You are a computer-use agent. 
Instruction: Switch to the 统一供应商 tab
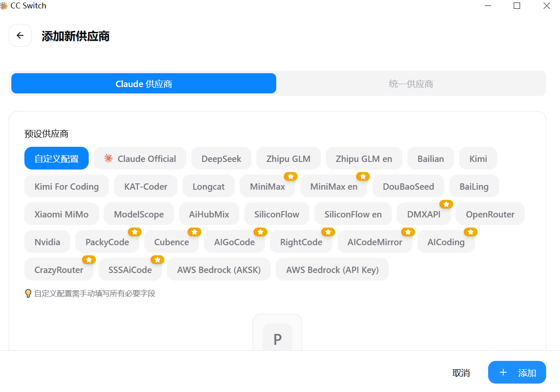coord(411,83)
